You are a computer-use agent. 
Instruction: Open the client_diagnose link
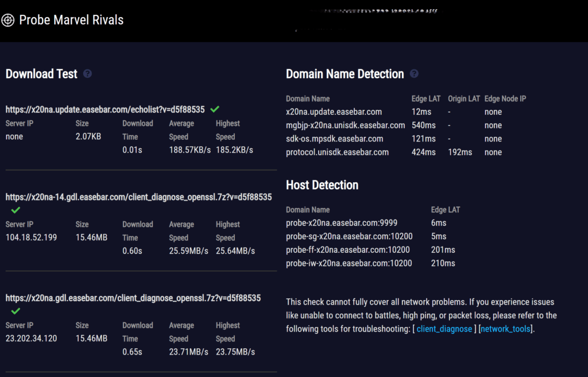point(444,329)
